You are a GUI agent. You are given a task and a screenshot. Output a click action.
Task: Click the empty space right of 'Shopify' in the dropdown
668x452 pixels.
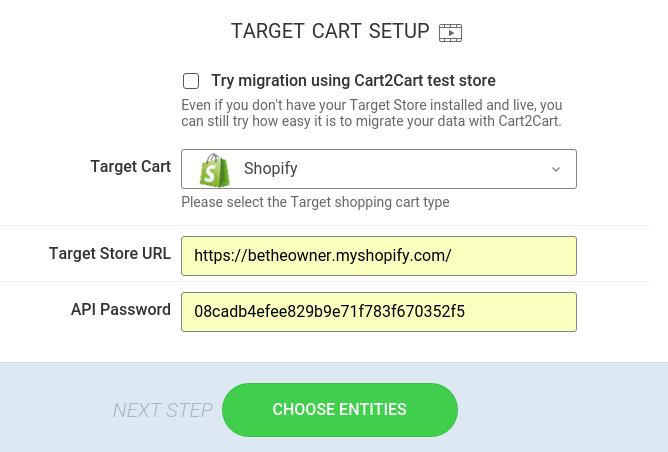pyautogui.click(x=422, y=169)
